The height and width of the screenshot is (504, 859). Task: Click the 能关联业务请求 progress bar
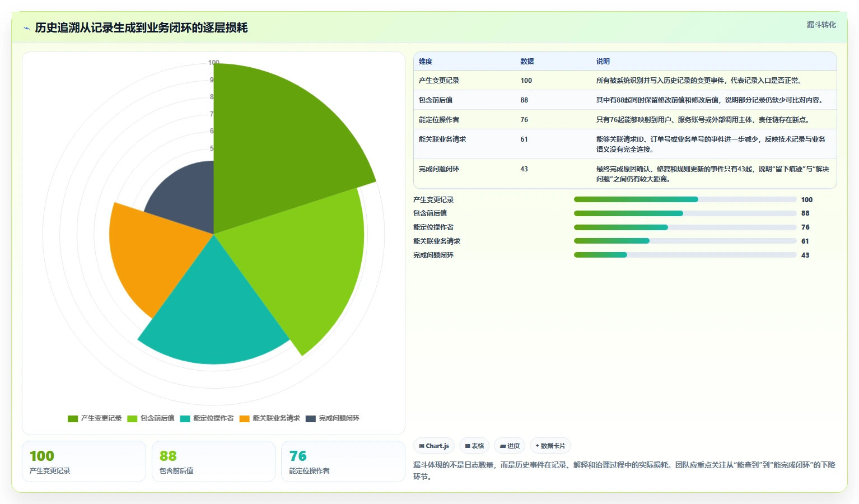[x=685, y=241]
